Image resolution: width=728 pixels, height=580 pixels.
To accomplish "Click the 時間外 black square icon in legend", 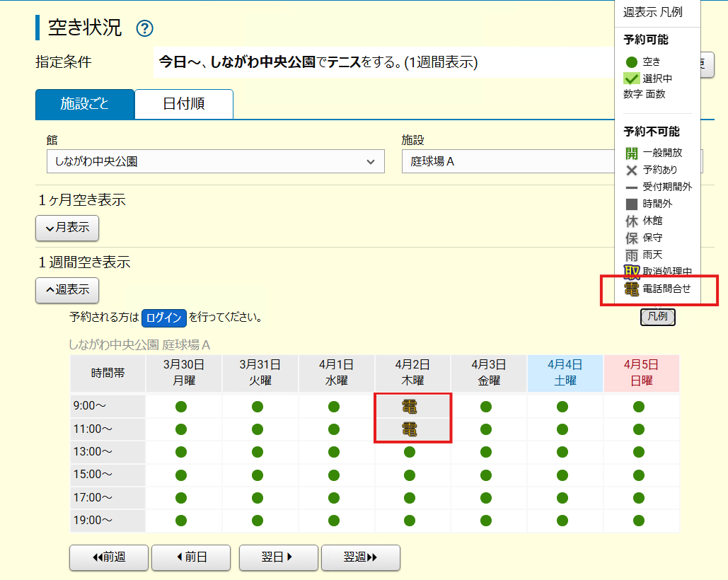I will coord(630,204).
